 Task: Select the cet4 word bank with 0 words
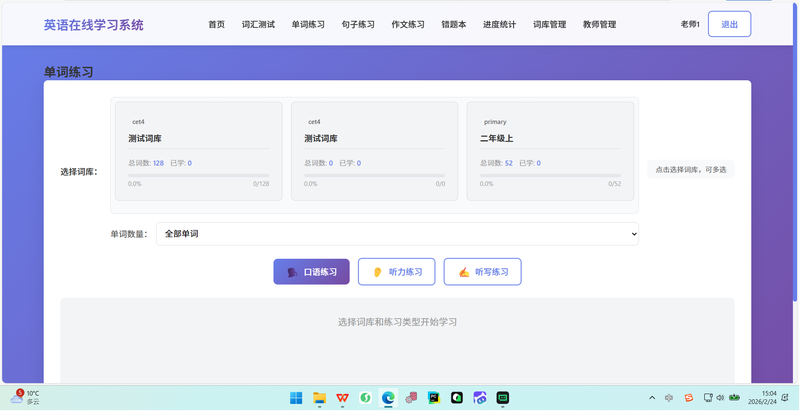point(374,151)
